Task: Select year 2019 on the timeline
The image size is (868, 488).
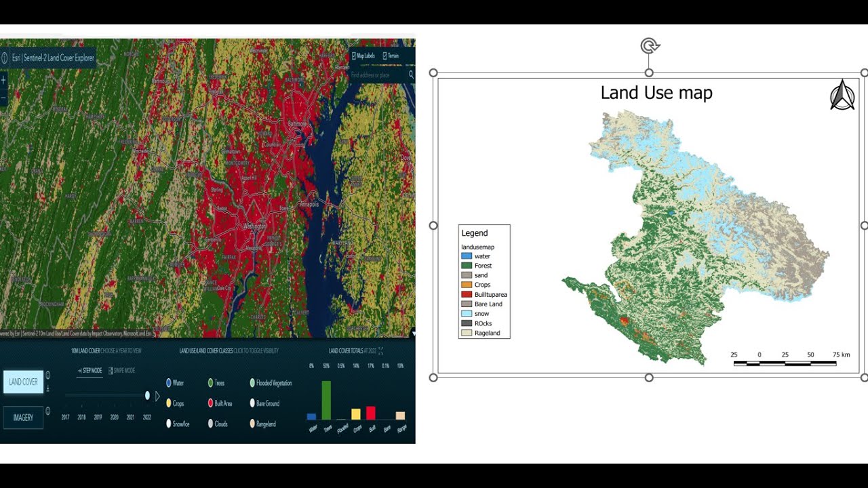Action: point(98,418)
